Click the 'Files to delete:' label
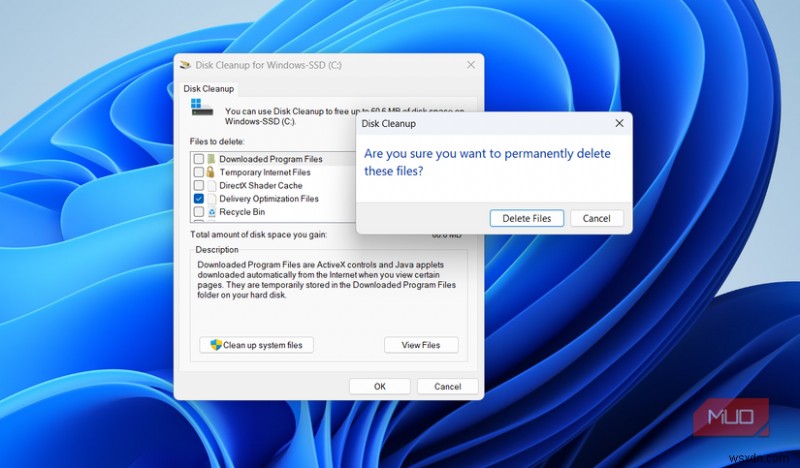This screenshot has height=468, width=800. point(217,141)
